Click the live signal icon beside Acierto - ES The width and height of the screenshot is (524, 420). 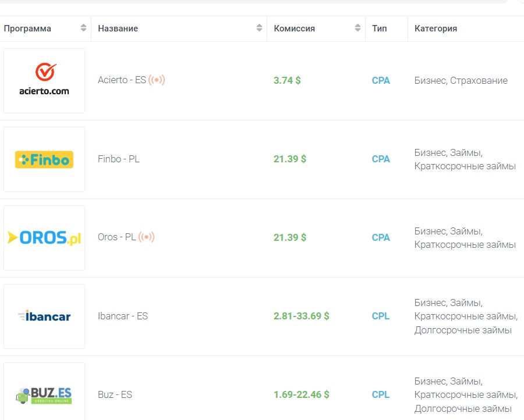(157, 80)
